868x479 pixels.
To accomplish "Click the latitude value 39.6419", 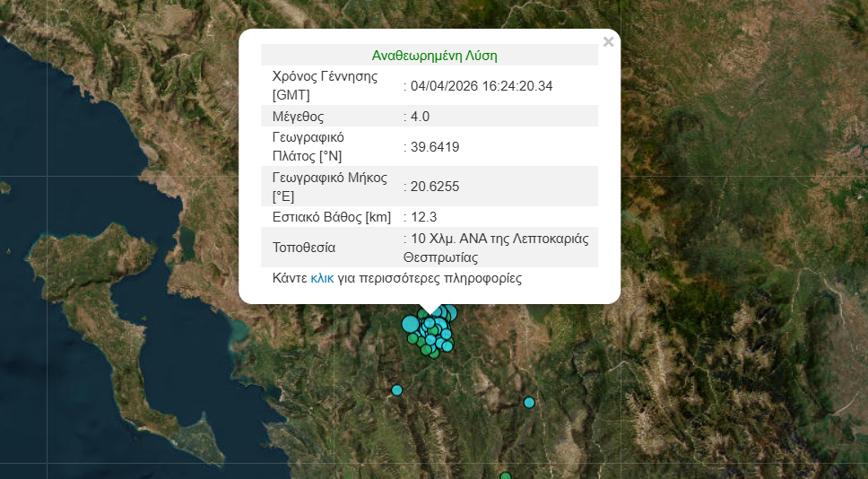I will [x=435, y=146].
